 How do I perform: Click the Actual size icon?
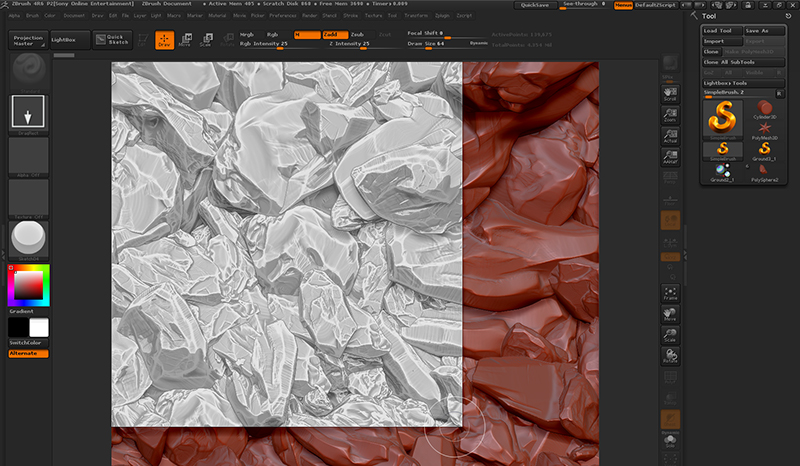click(x=670, y=136)
